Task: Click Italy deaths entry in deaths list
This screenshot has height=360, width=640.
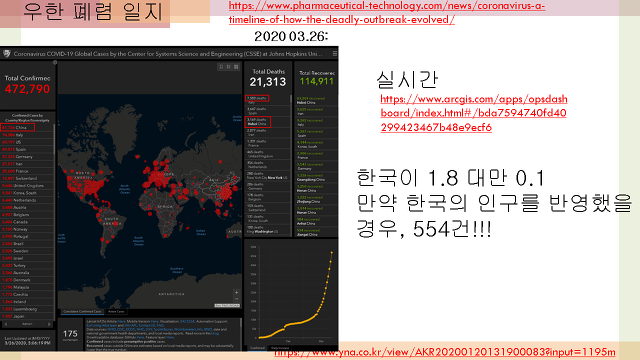Action: [x=267, y=100]
